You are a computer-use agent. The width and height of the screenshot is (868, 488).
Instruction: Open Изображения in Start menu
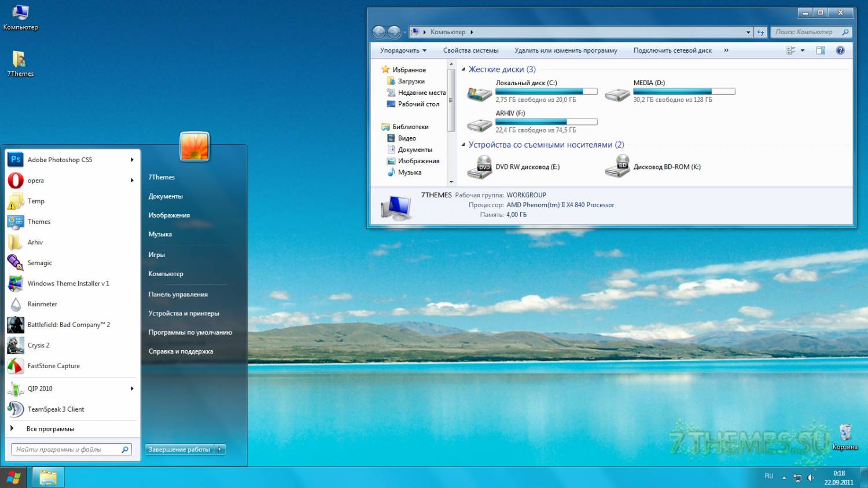(169, 215)
